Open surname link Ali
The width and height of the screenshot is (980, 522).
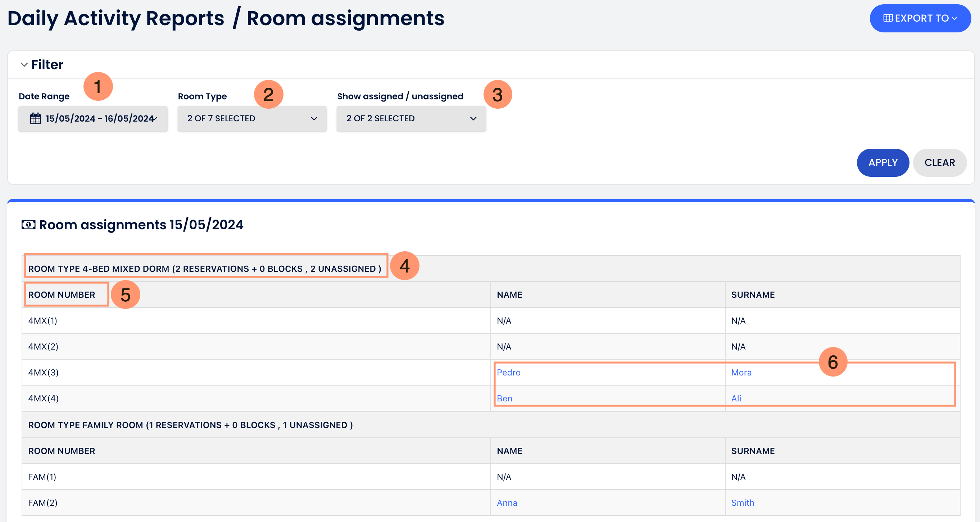point(736,398)
